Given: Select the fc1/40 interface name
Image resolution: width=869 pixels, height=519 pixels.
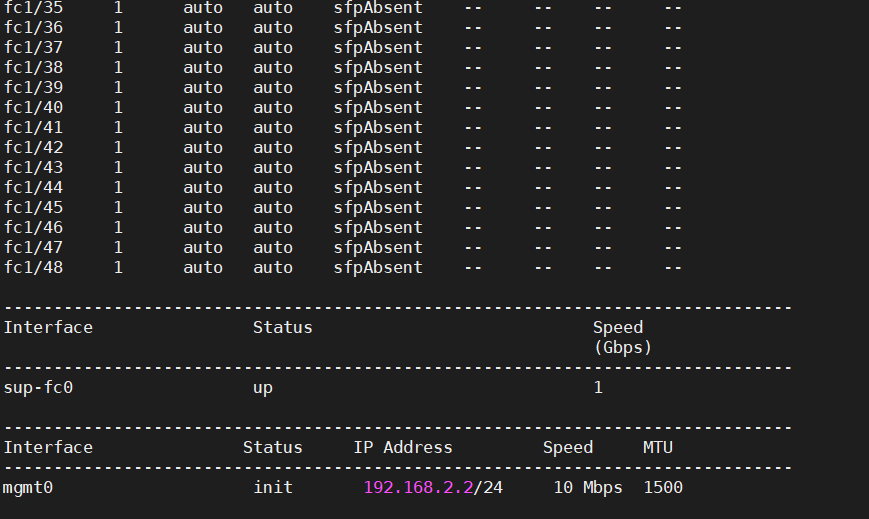Looking at the screenshot, I should 33,107.
